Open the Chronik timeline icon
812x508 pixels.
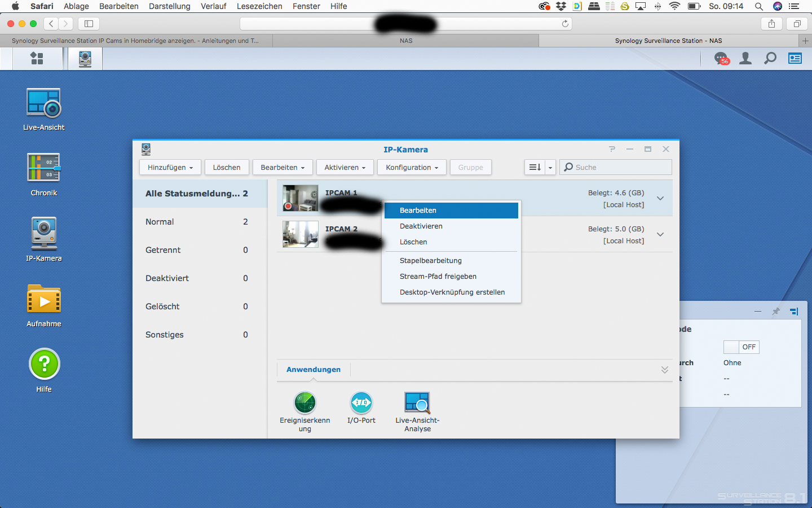[x=43, y=169]
